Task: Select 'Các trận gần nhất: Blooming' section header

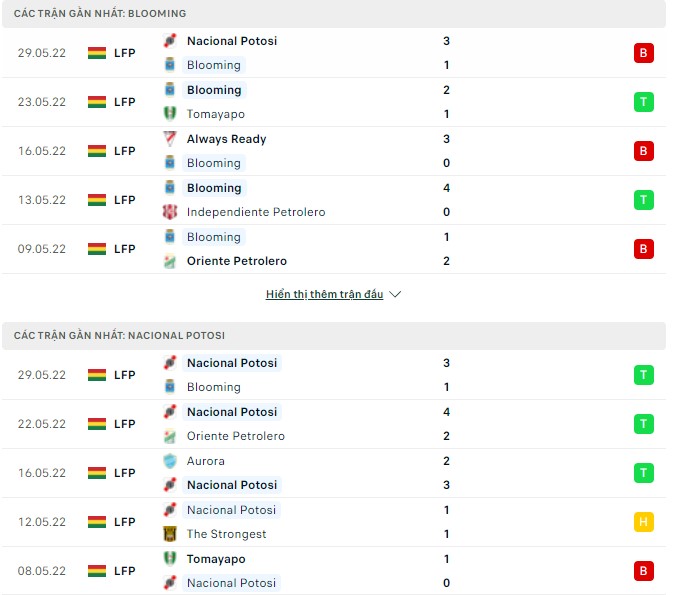Action: tap(100, 14)
